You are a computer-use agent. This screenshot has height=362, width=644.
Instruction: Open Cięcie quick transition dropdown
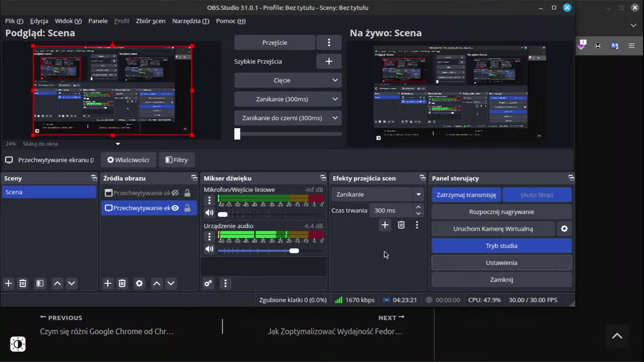point(288,80)
